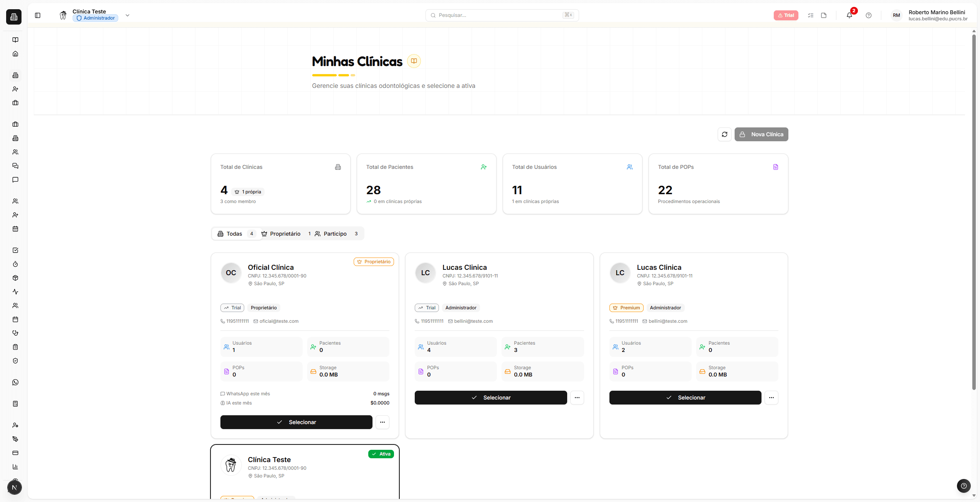Open the book guide icon beside Minhas Clínicas

tap(414, 61)
